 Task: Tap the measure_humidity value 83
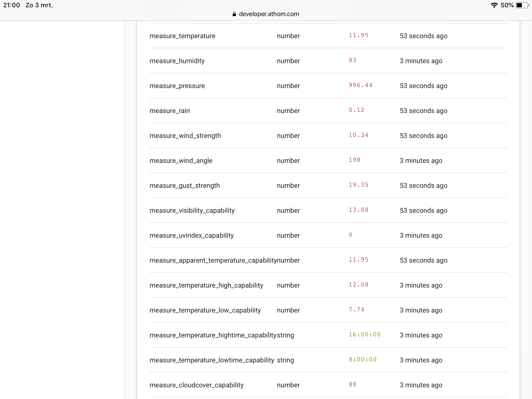tap(352, 60)
